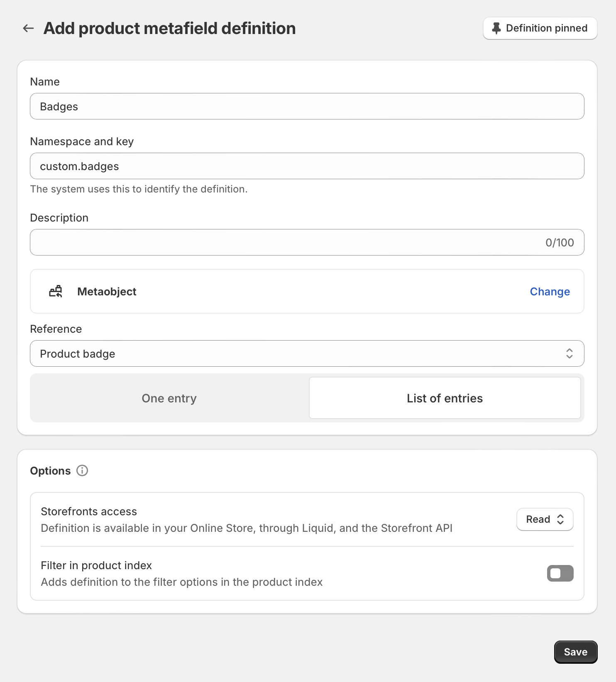This screenshot has height=682, width=616.
Task: Click the 'Storefronts access' label text
Action: point(89,511)
